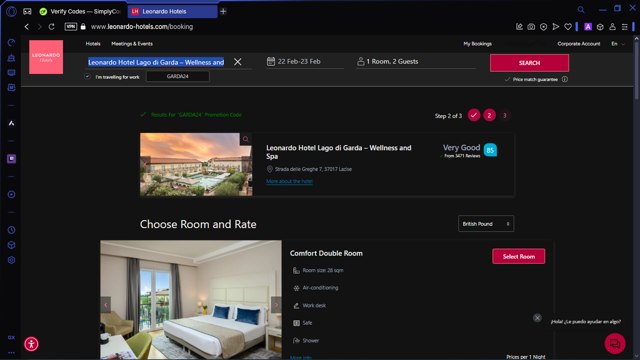Click the GARDA24 promo code field

[178, 76]
